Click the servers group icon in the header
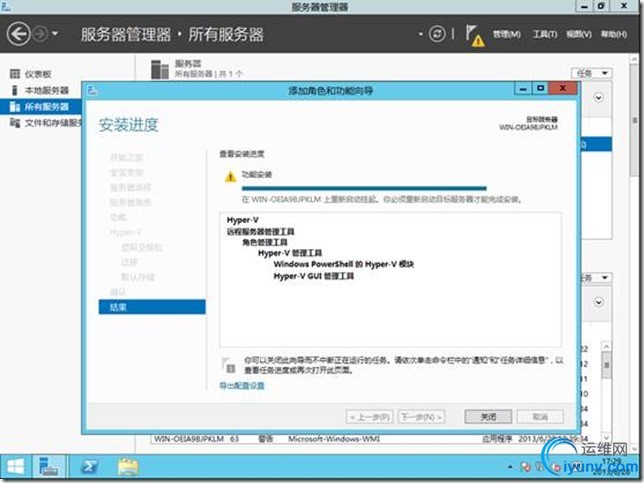The width and height of the screenshot is (644, 483). click(160, 69)
